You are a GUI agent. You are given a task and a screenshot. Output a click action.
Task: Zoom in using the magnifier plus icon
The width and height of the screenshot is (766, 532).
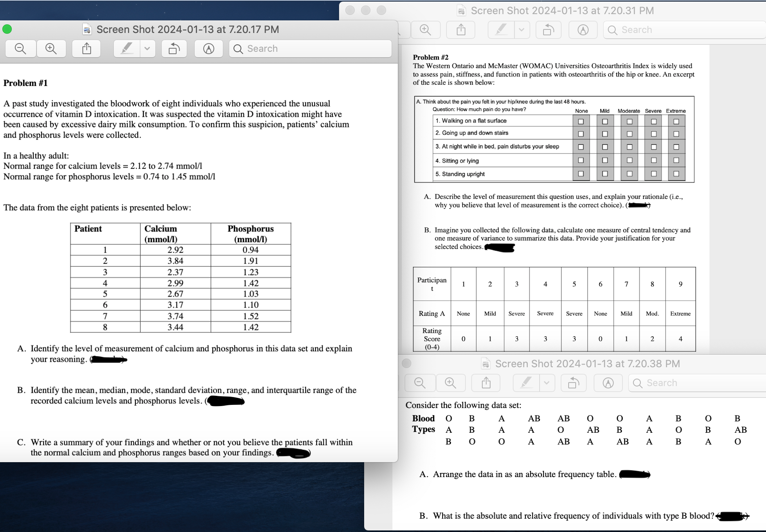click(x=51, y=48)
